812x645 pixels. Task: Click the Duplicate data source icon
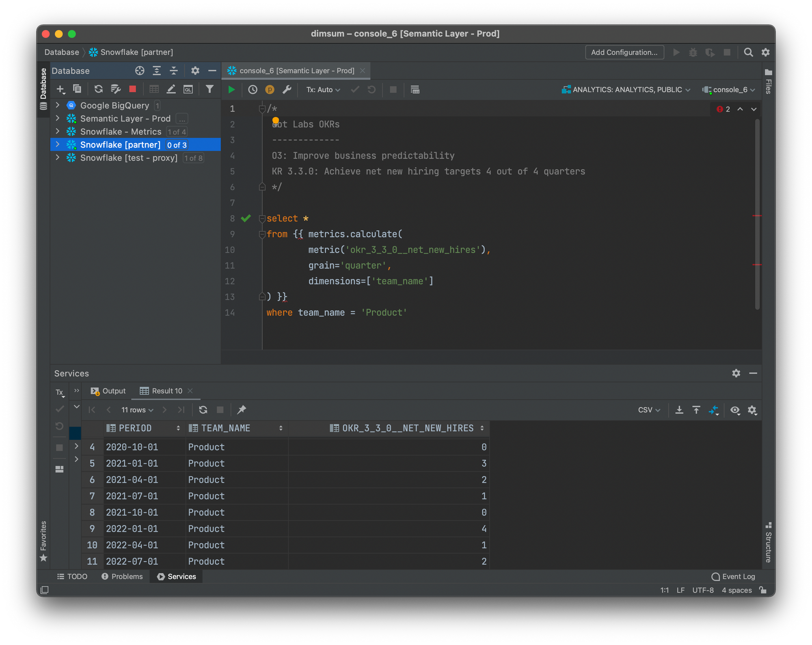click(x=77, y=89)
